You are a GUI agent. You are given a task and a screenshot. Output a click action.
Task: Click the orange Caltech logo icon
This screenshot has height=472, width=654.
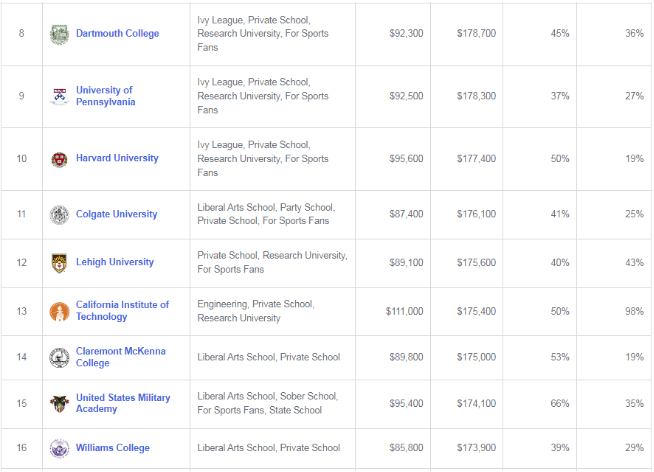(59, 312)
